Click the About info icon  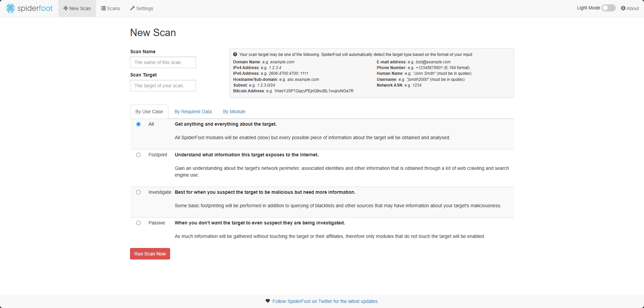(x=623, y=8)
